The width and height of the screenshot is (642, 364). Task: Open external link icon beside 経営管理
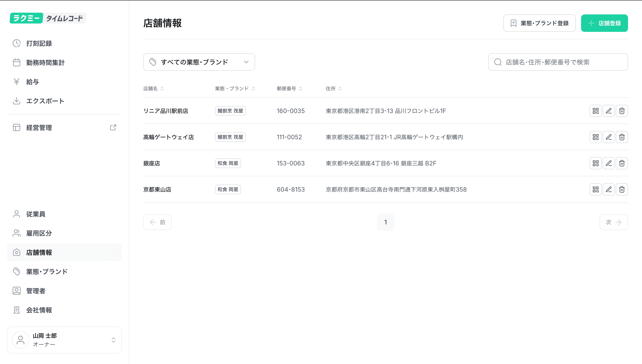click(x=113, y=127)
